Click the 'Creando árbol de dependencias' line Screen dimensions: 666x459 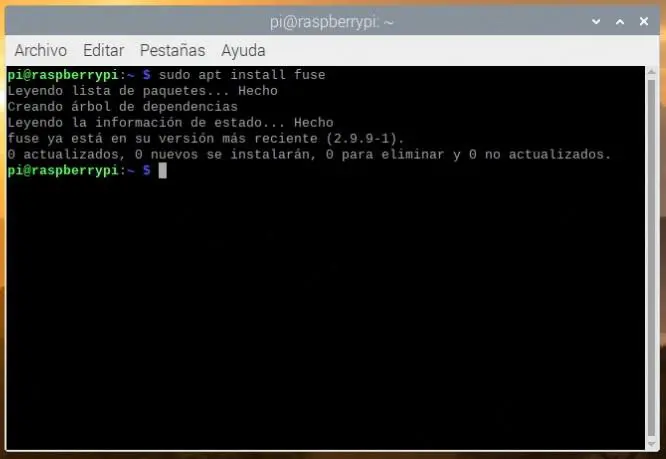coord(122,107)
